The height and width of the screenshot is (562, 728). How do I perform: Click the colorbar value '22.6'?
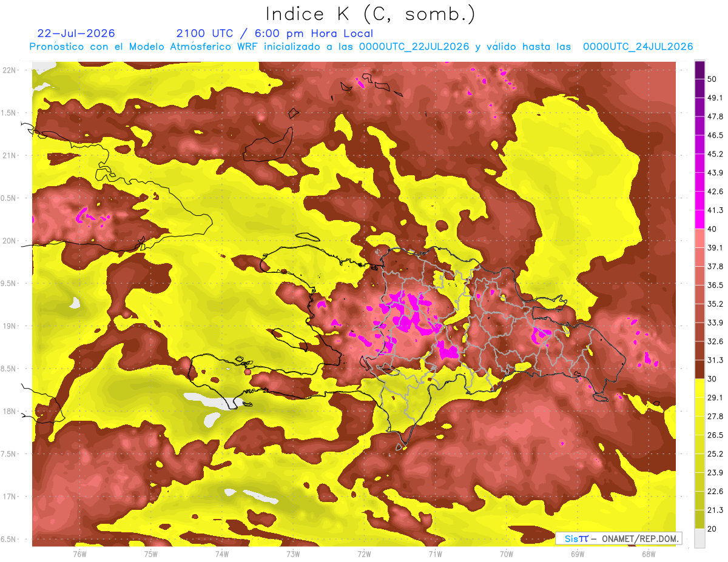point(715,492)
